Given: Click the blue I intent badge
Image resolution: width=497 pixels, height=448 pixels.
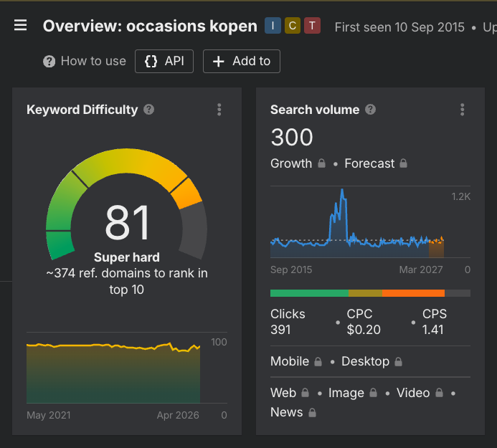Looking at the screenshot, I should pyautogui.click(x=273, y=26).
